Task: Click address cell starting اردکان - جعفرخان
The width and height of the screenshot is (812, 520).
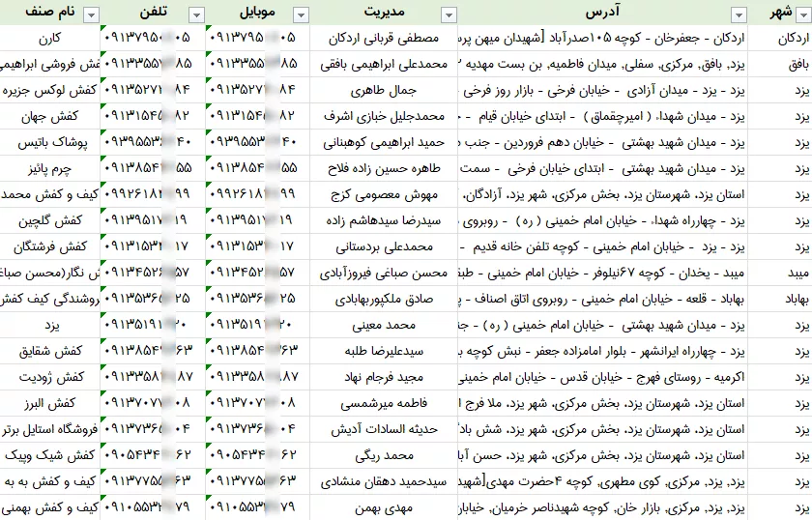Action: [x=603, y=38]
